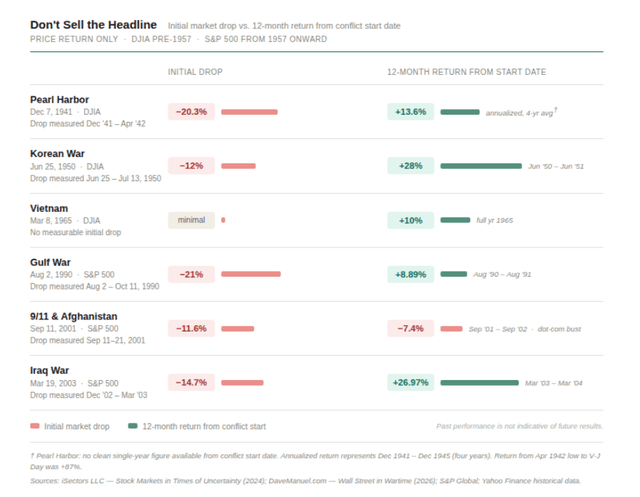Click the 9/11 & Afghanistan −7.4% return badge
The height and width of the screenshot is (497, 640).
[410, 328]
